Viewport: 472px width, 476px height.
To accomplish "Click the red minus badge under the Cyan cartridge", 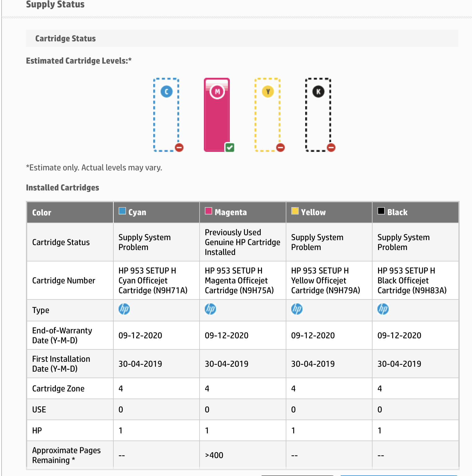I will pyautogui.click(x=179, y=148).
